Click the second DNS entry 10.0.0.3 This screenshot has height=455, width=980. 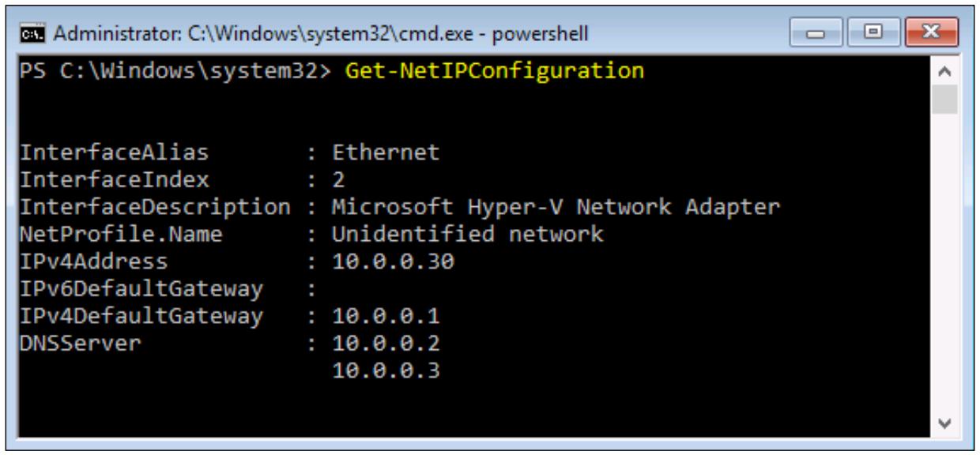click(x=386, y=370)
